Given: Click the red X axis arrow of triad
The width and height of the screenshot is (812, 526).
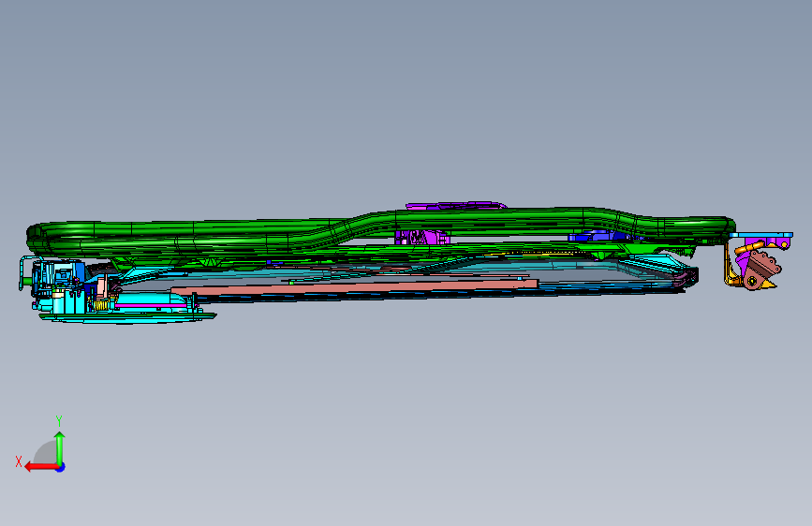Looking at the screenshot, I should tap(40, 467).
